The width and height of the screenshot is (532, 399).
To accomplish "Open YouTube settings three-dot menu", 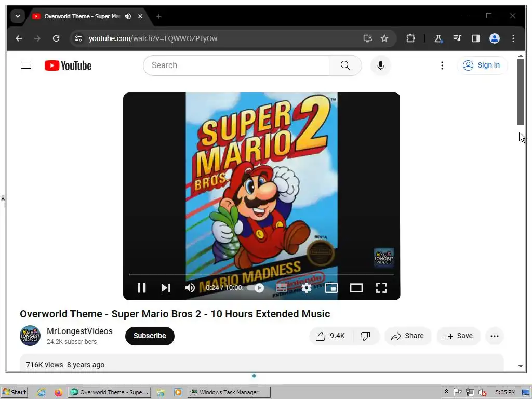I will pyautogui.click(x=442, y=65).
